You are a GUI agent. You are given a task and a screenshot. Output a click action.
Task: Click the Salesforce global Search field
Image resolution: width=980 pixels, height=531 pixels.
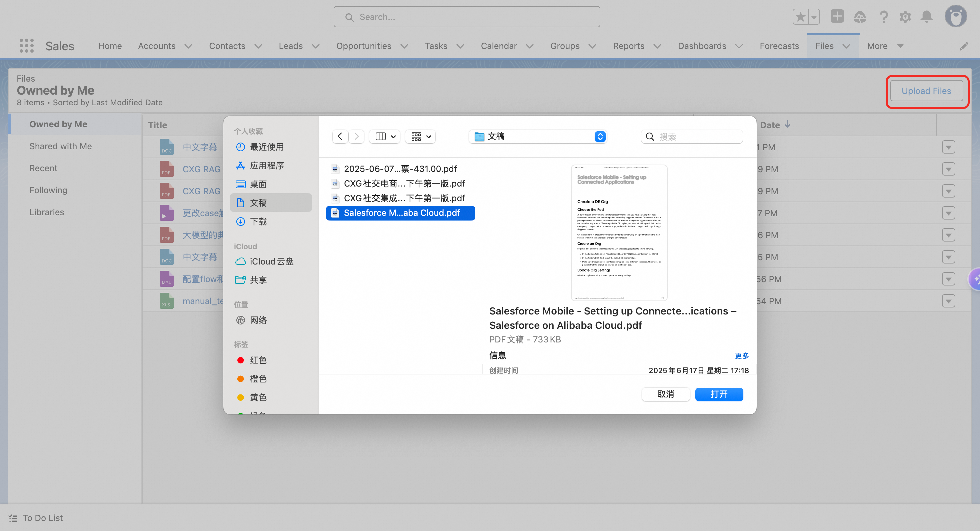[x=467, y=17]
